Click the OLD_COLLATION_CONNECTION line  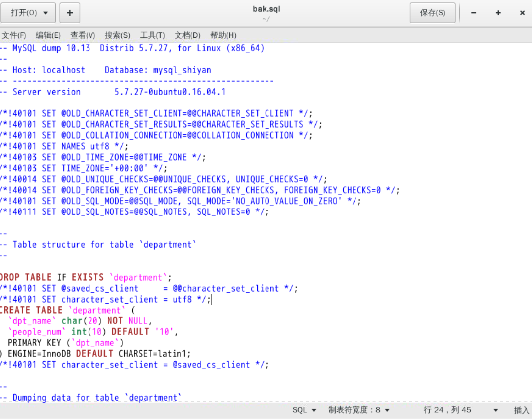click(156, 135)
